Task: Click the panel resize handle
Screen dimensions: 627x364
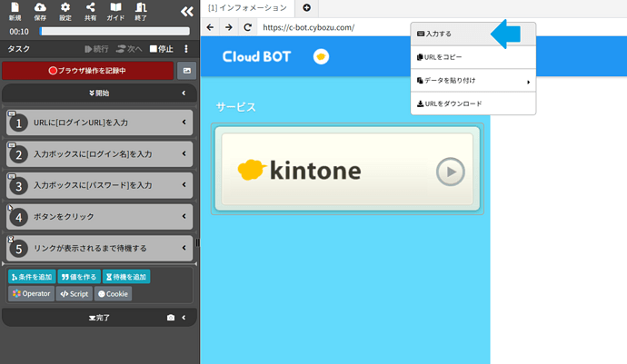Action: tap(197, 242)
